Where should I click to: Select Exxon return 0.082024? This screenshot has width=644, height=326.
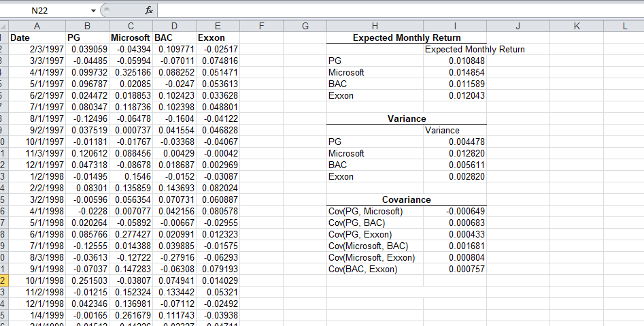[218, 189]
